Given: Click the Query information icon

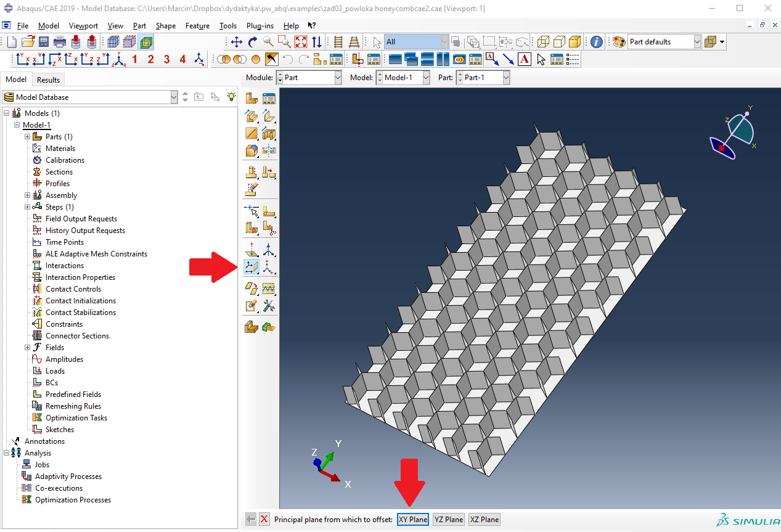Looking at the screenshot, I should [x=596, y=42].
